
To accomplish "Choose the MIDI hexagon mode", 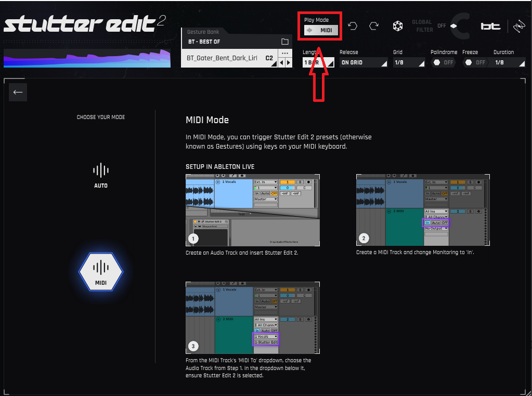I will coord(101,272).
